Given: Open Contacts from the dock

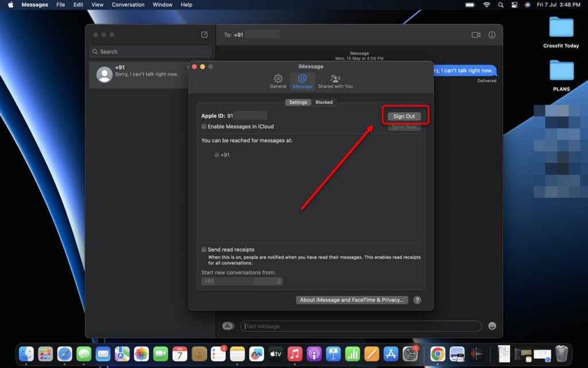Looking at the screenshot, I should [199, 354].
